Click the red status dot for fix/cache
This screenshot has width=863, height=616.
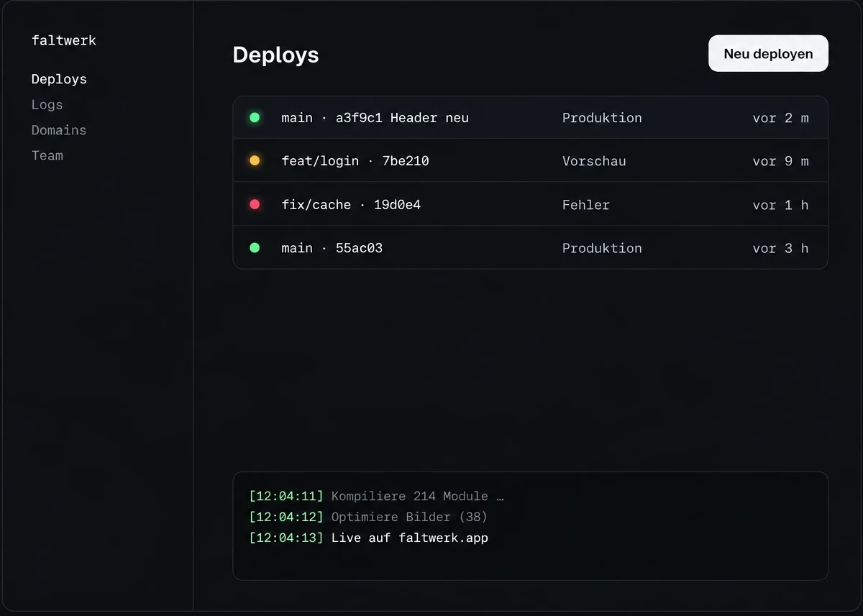[x=255, y=204]
